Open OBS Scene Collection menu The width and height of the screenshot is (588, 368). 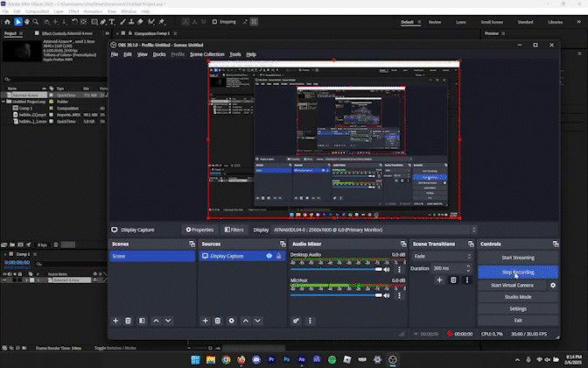(x=207, y=54)
